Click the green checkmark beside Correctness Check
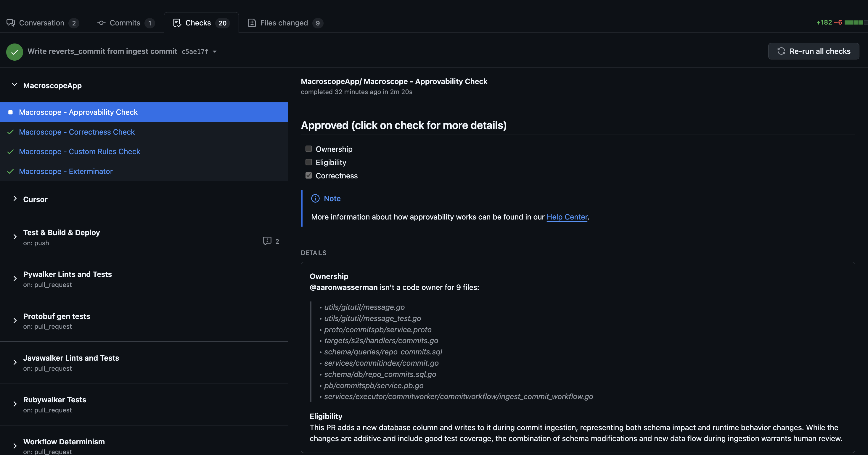This screenshot has height=455, width=868. [10, 132]
